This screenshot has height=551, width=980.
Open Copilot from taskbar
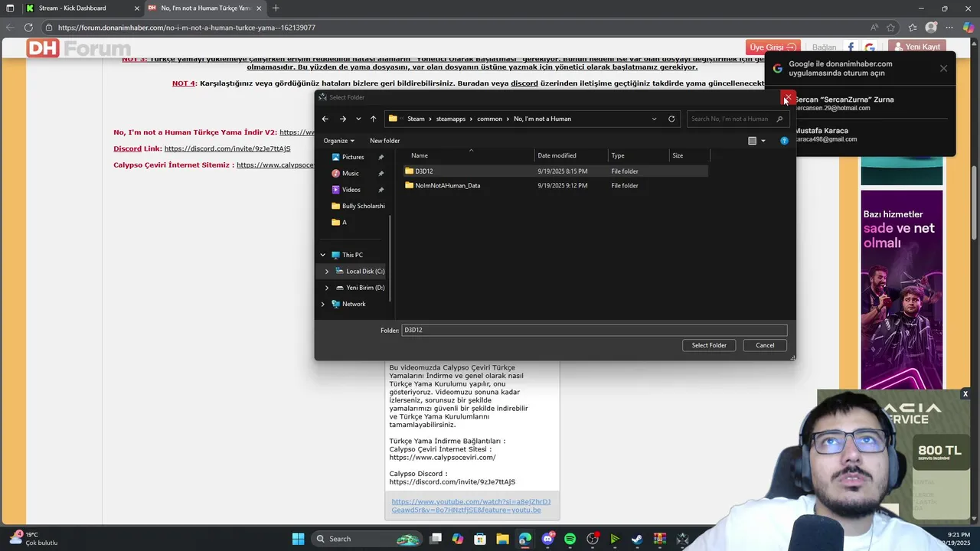click(458, 539)
